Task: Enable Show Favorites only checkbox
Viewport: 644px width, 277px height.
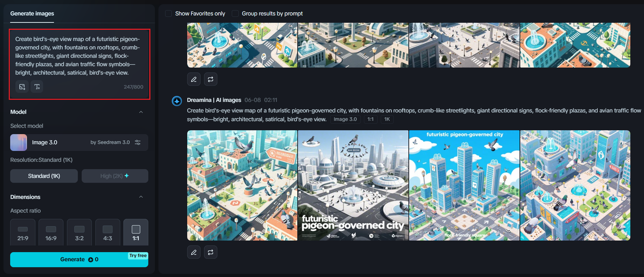Action: point(169,14)
